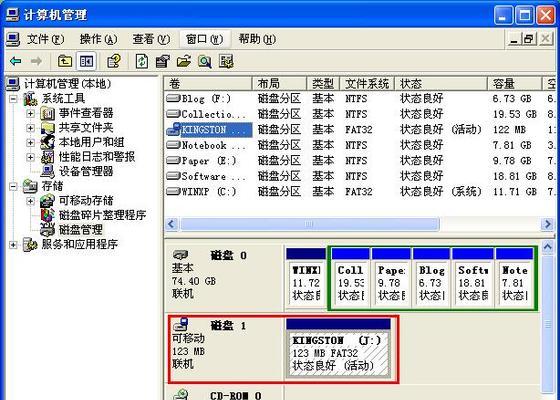Expand the Services and Applications node
The image size is (560, 400).
(13, 245)
